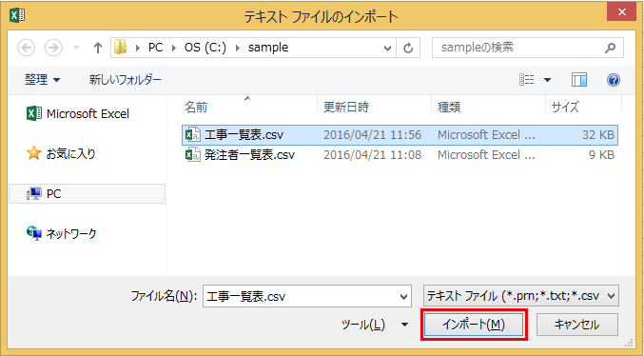Open the ツール(L) menu

click(374, 325)
